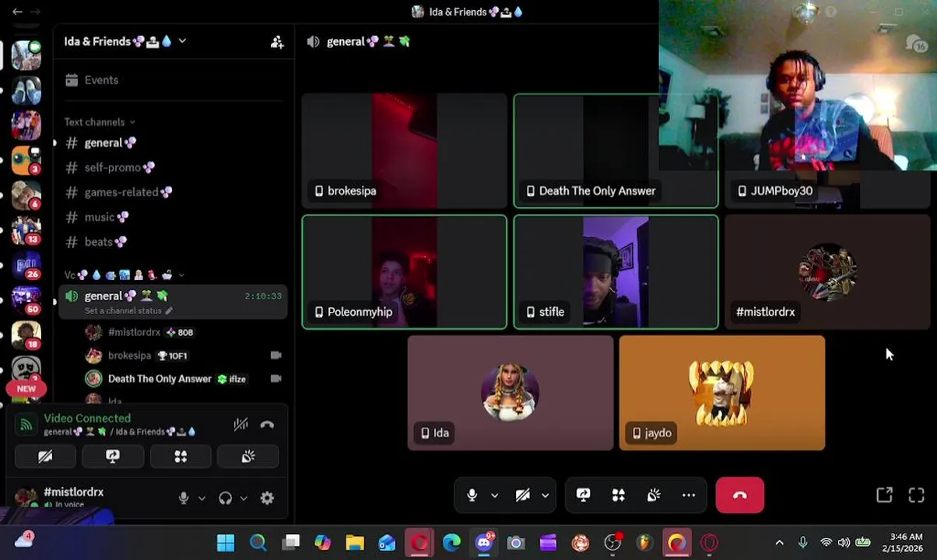The image size is (937, 560).
Task: Toggle microphone mute in user panel
Action: 184,499
